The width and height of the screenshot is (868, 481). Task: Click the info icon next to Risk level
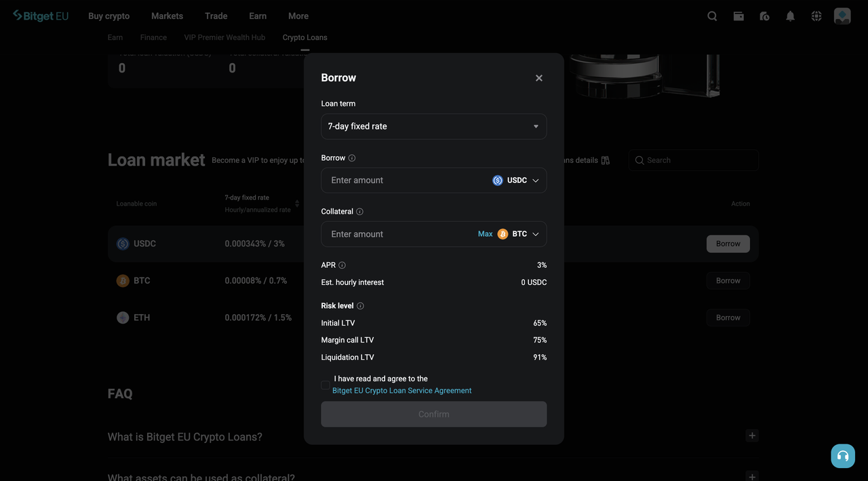360,306
